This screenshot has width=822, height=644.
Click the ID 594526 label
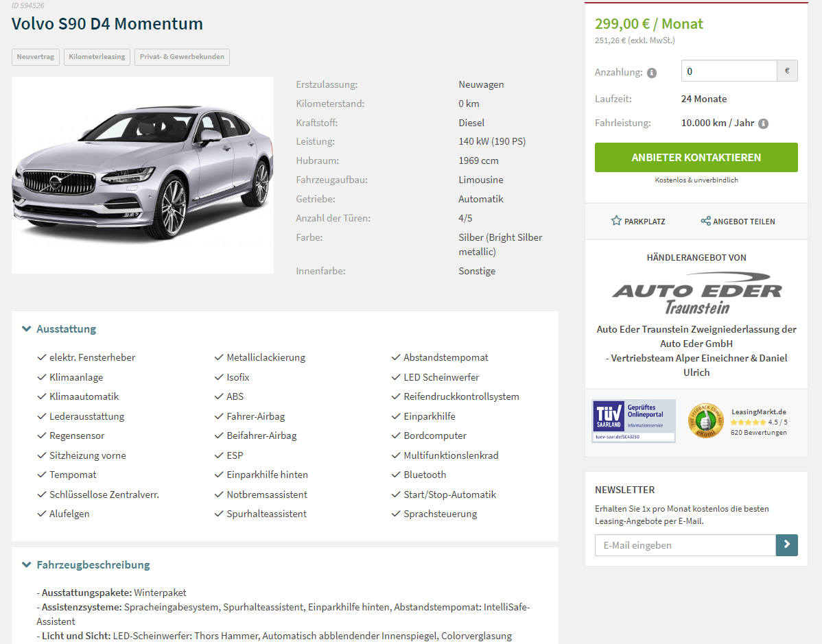(x=27, y=5)
